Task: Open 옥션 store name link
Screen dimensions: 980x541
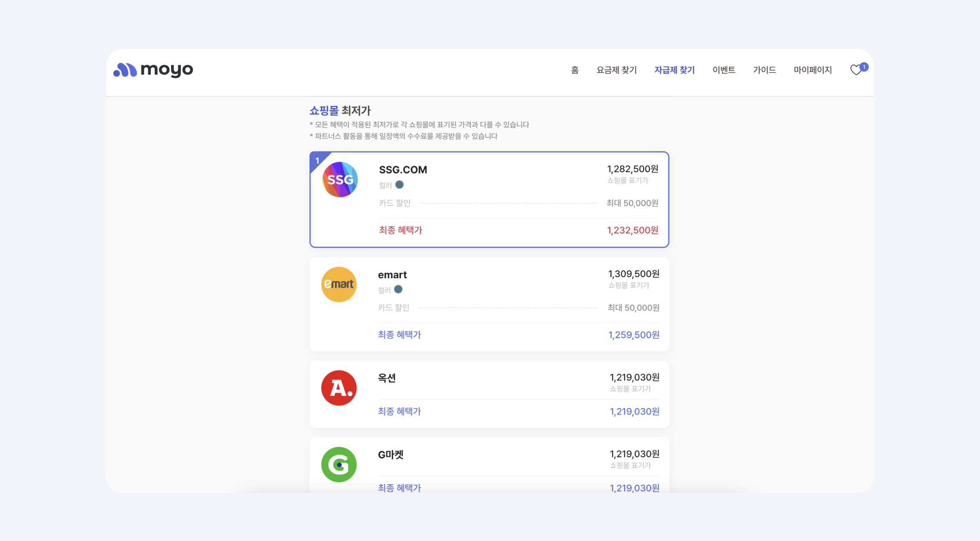Action: point(387,378)
